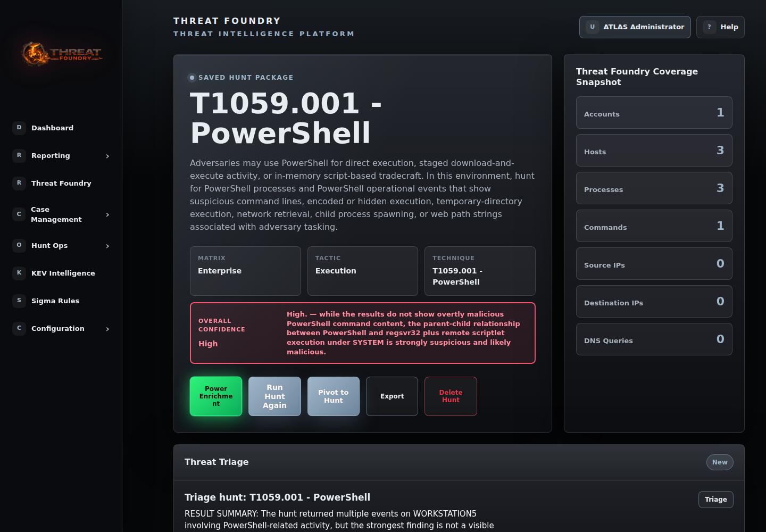Image resolution: width=766 pixels, height=532 pixels.
Task: Expand the Configuration submenu chevron
Action: click(x=107, y=329)
